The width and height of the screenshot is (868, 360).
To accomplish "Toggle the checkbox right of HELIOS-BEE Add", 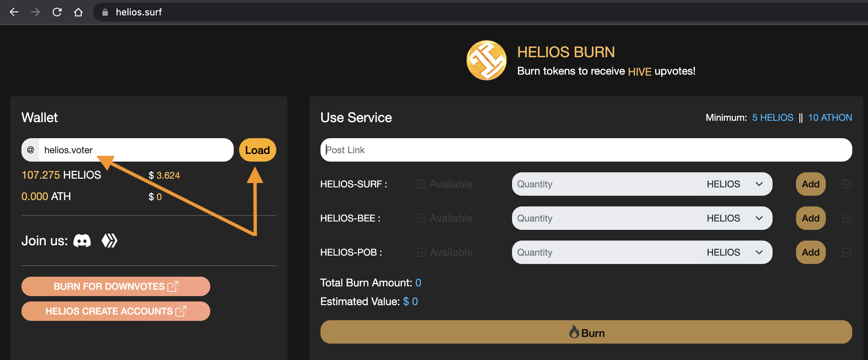I will pyautogui.click(x=847, y=218).
